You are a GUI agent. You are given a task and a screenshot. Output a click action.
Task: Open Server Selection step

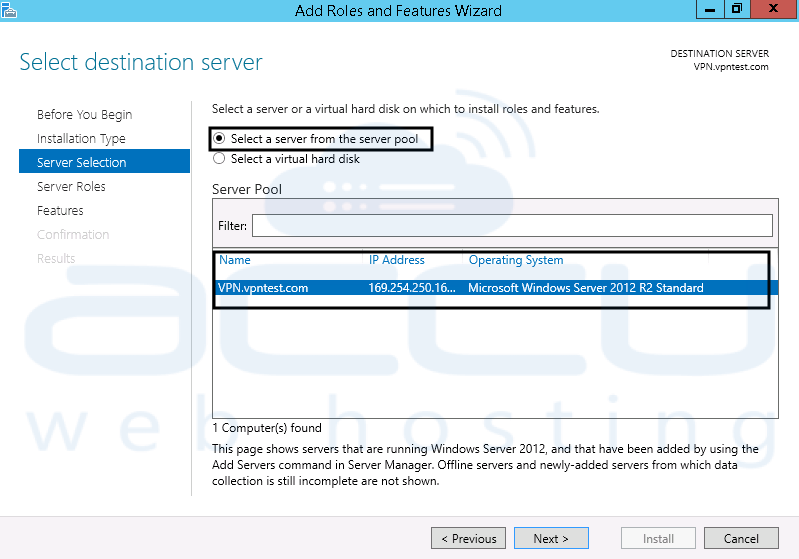(104, 162)
